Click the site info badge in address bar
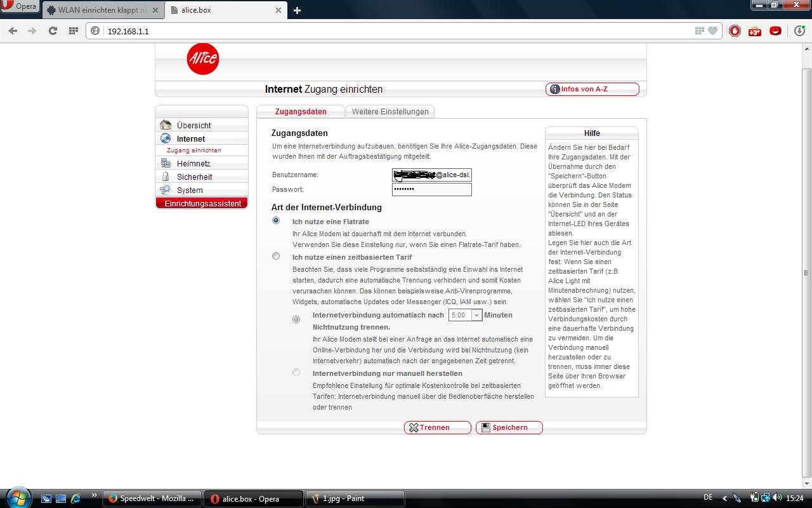The image size is (812, 508). (x=95, y=30)
